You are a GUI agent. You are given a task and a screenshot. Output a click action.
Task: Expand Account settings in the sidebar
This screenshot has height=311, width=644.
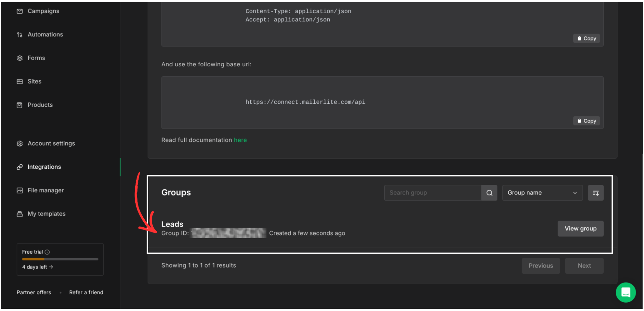[51, 143]
